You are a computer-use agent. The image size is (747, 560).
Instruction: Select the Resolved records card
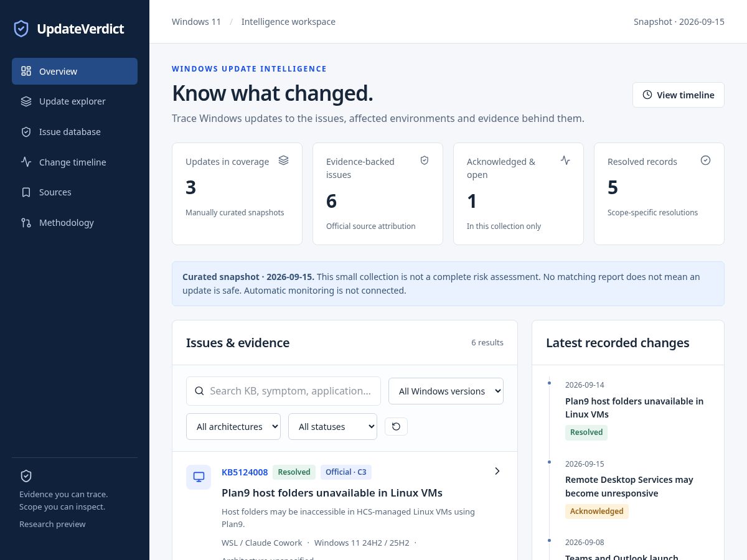[x=659, y=194]
